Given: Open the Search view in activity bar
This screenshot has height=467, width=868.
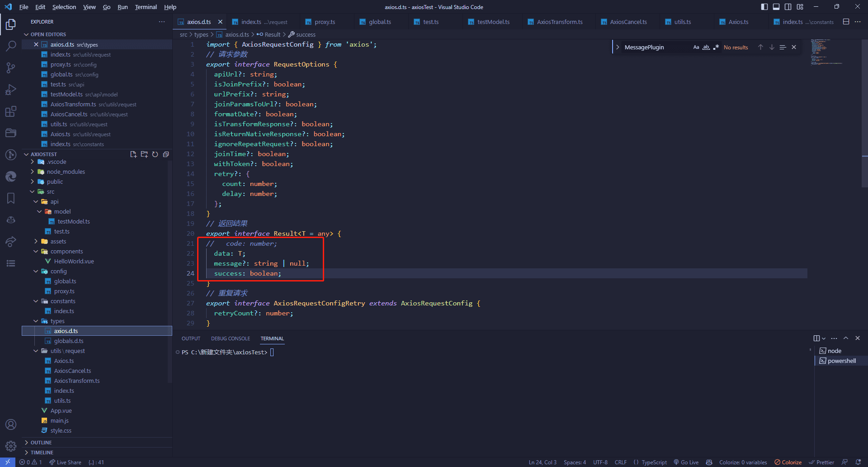Looking at the screenshot, I should [11, 46].
